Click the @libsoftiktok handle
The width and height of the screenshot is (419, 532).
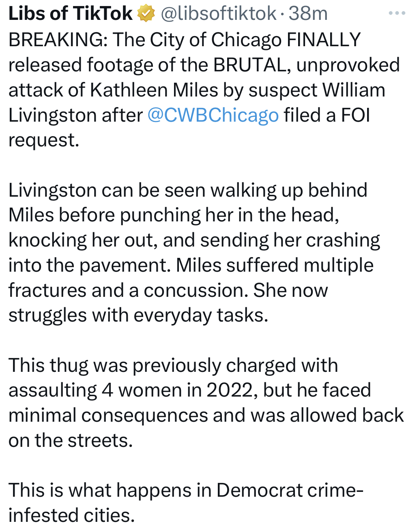[219, 14]
